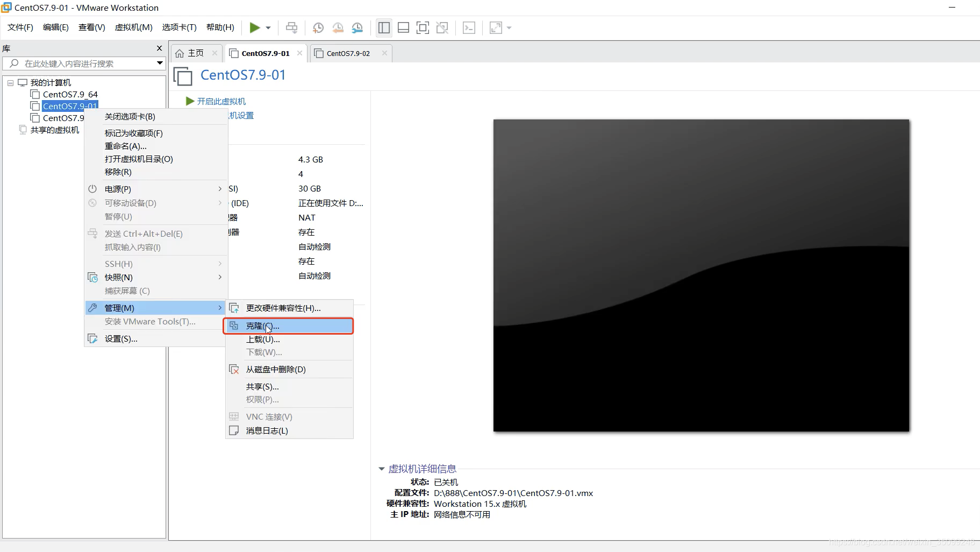Click the unity mode toolbar icon

442,27
